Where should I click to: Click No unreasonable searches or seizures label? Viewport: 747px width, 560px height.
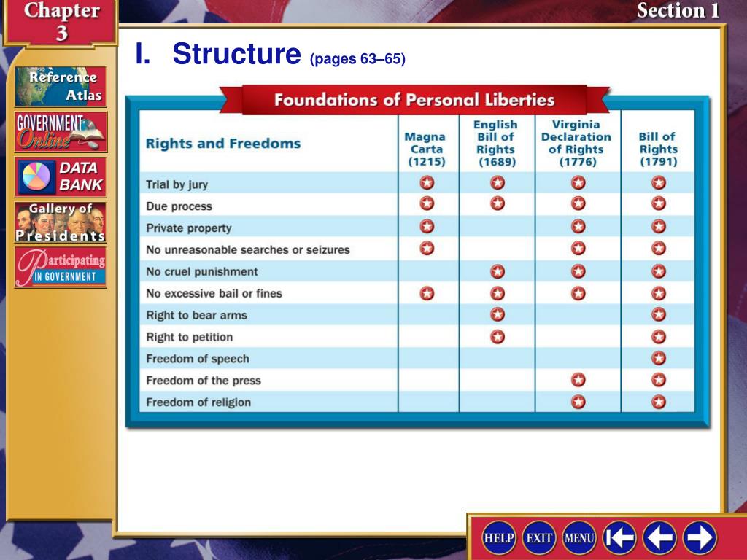coord(248,250)
